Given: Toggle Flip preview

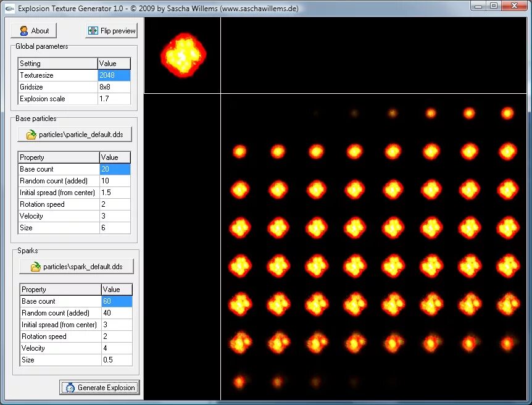Looking at the screenshot, I should [x=111, y=31].
